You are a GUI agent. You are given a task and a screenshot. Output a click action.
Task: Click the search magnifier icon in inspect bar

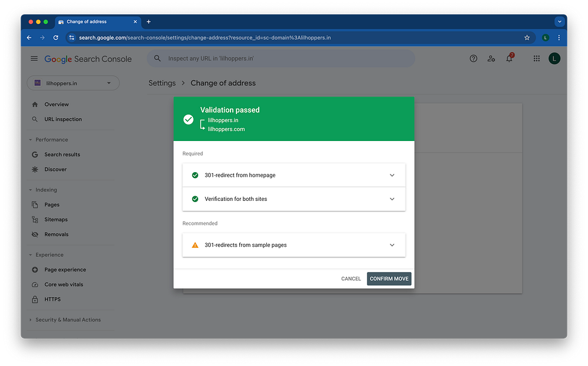158,58
